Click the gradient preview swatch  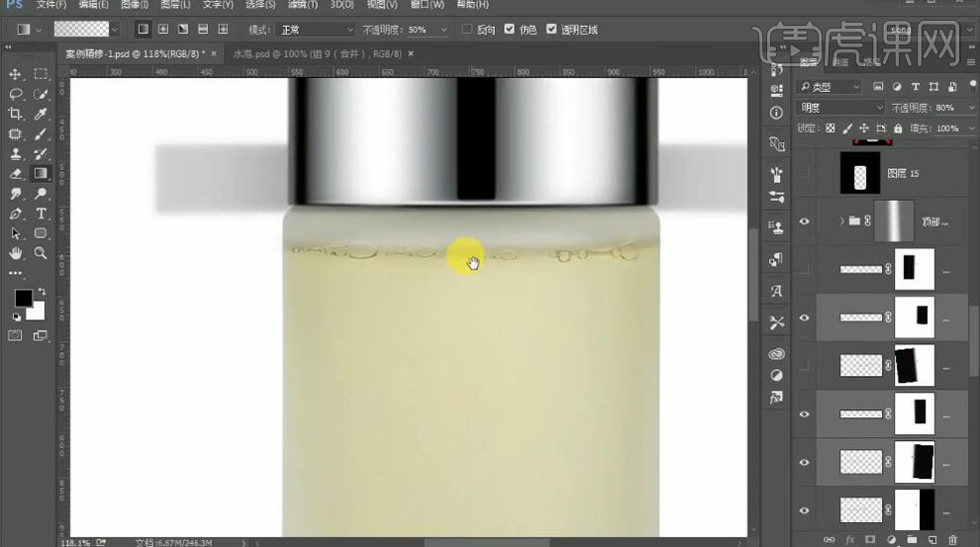pyautogui.click(x=81, y=30)
